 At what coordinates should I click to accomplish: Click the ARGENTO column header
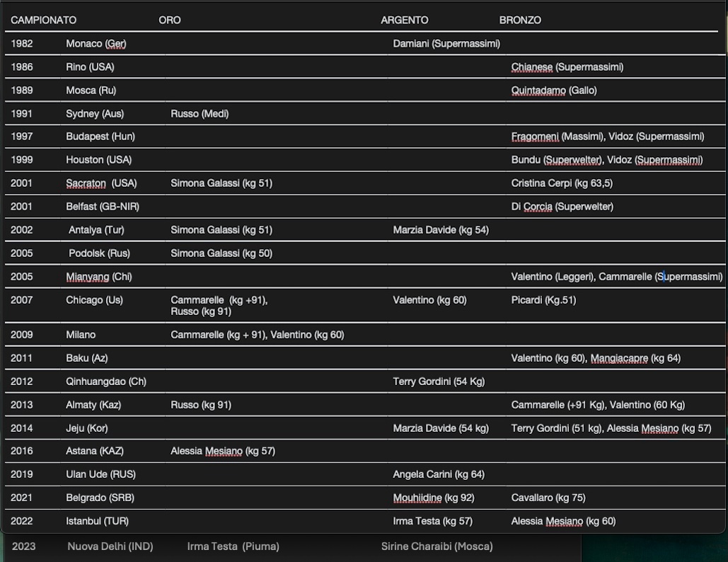(x=405, y=20)
